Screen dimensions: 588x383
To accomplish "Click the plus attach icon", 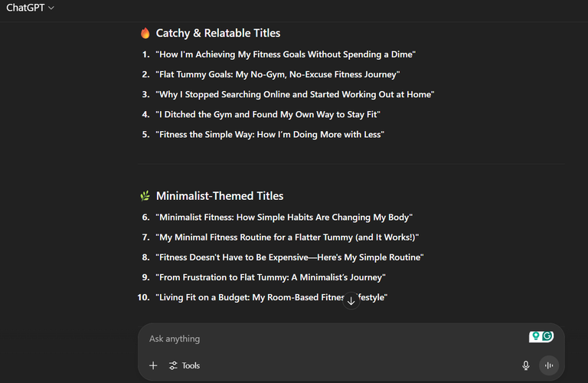I will (153, 365).
